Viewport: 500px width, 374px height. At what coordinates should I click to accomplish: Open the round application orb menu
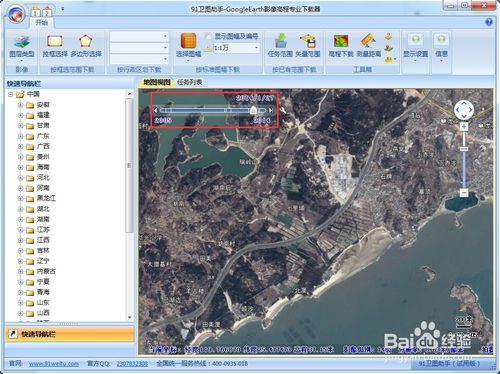click(x=16, y=14)
